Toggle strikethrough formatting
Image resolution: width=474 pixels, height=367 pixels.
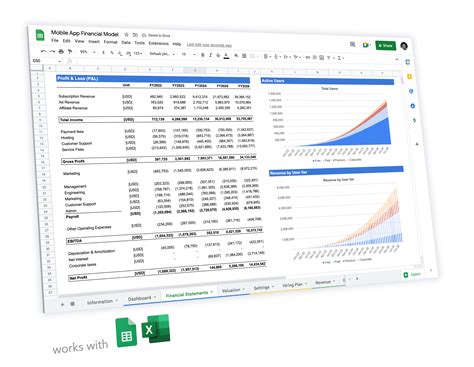(218, 55)
